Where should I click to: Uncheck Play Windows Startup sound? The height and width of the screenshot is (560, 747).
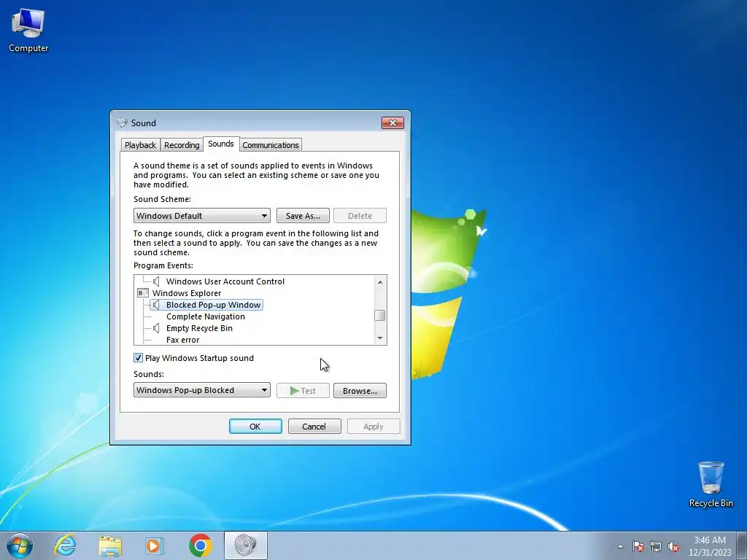coord(138,357)
